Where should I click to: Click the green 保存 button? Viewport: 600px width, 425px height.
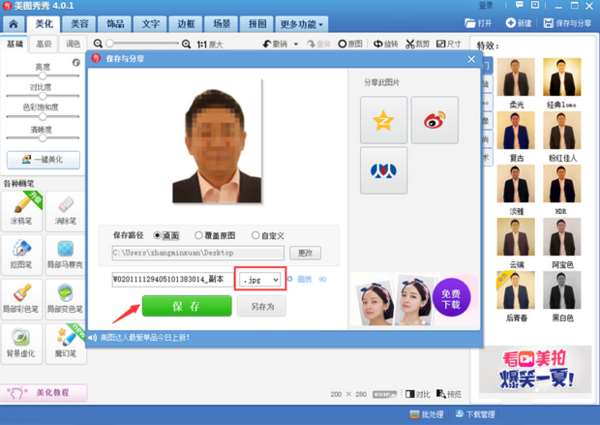coord(187,306)
